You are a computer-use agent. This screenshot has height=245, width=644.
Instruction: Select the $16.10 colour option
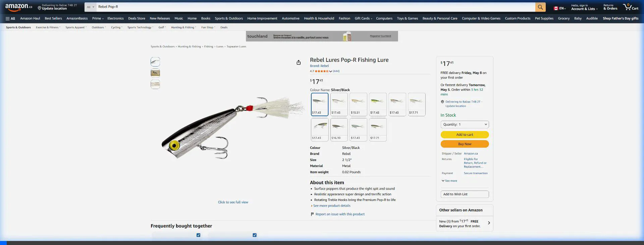tap(339, 130)
